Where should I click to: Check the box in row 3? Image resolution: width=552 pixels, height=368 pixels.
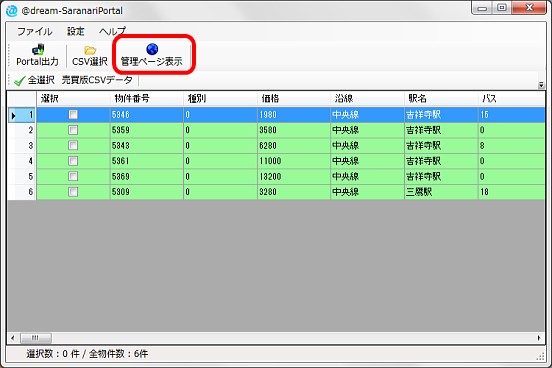coord(73,145)
